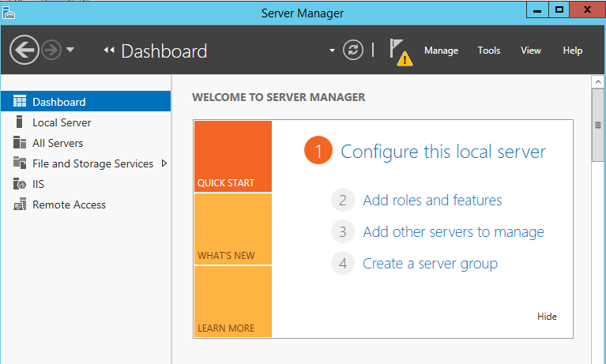
Task: Click Configure this local server link
Action: [443, 152]
